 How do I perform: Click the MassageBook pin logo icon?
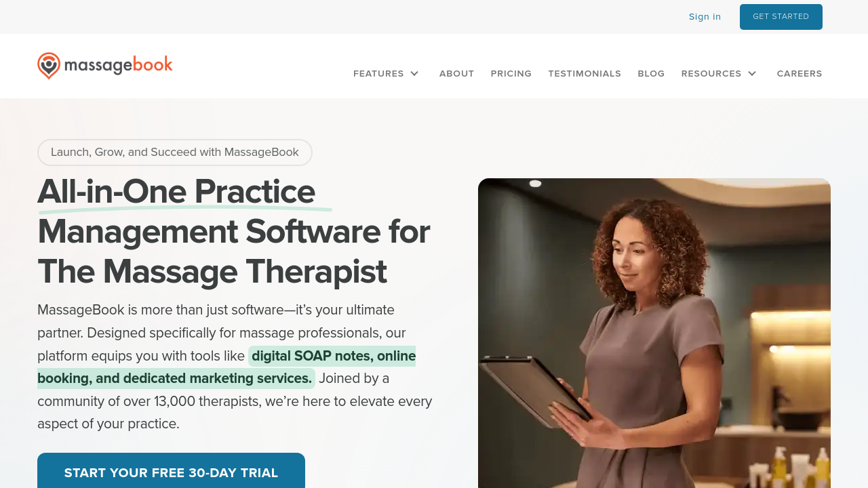(x=49, y=66)
